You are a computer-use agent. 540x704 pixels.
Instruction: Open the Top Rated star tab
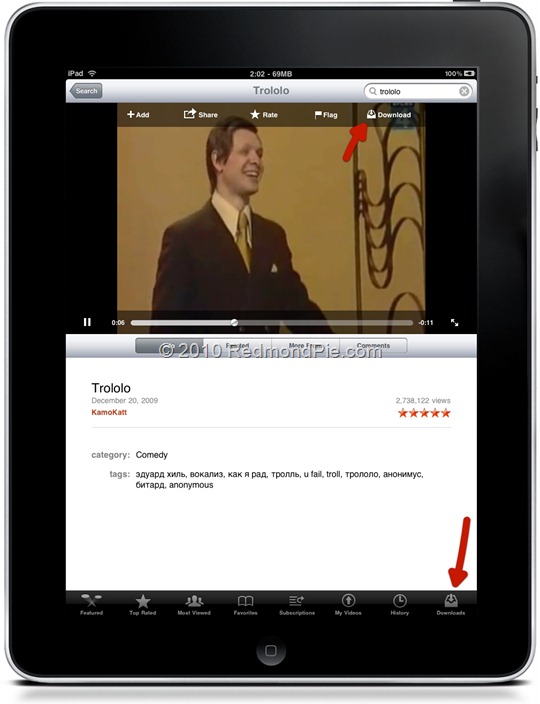coord(143,604)
